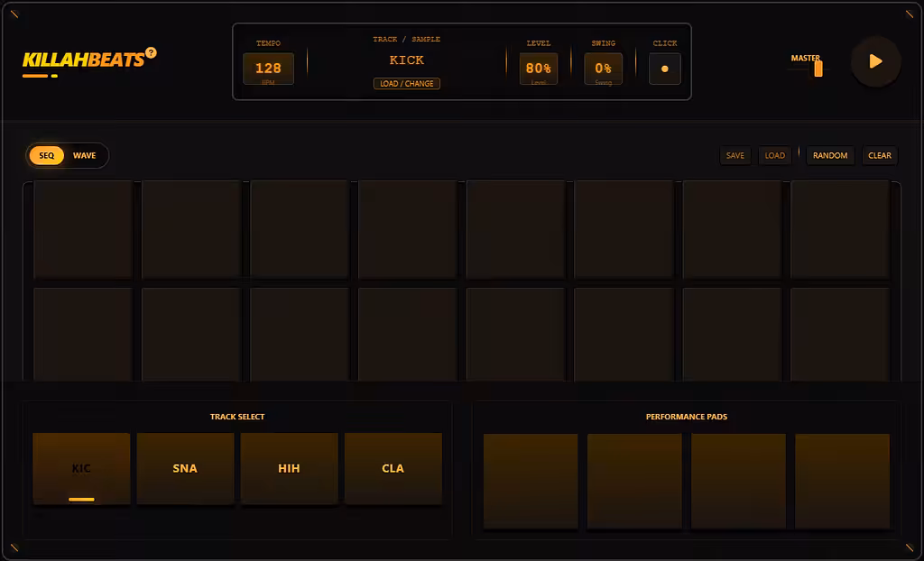Select the 80% level field
Screen dimensions: 924x561
538,69
